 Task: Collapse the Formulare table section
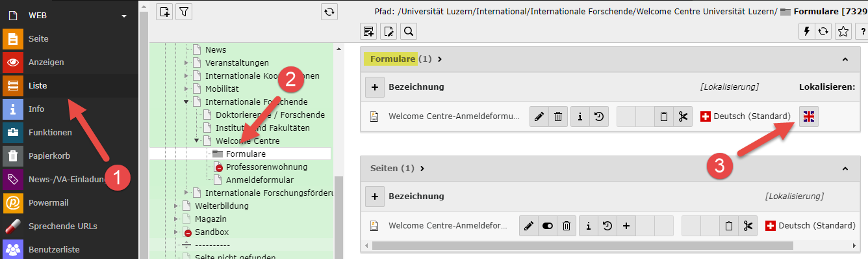[x=845, y=59]
